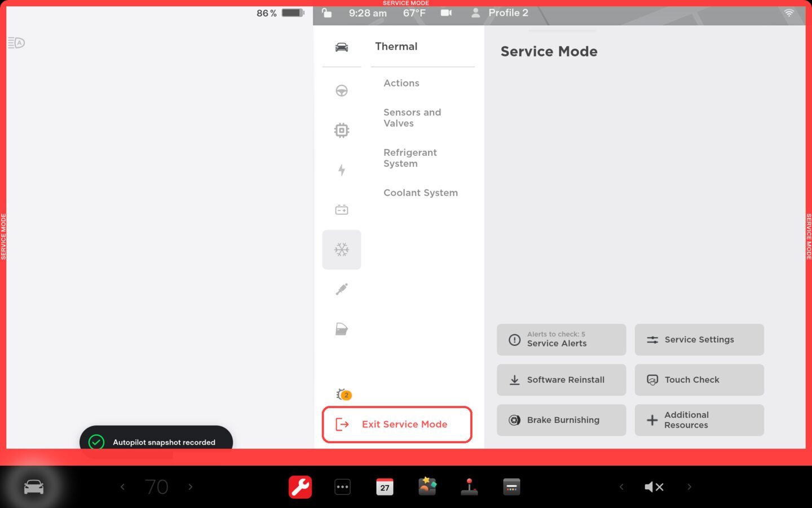812x508 pixels.
Task: Select the low voltage battery icon
Action: pyautogui.click(x=341, y=210)
